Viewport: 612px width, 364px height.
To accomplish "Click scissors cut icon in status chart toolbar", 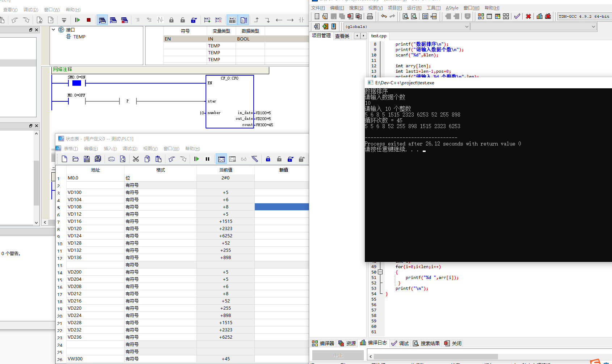I will [x=136, y=159].
